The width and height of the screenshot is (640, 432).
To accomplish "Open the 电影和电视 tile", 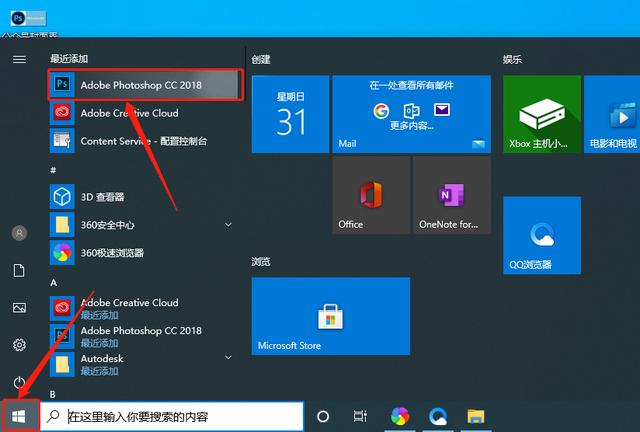I will click(x=612, y=114).
